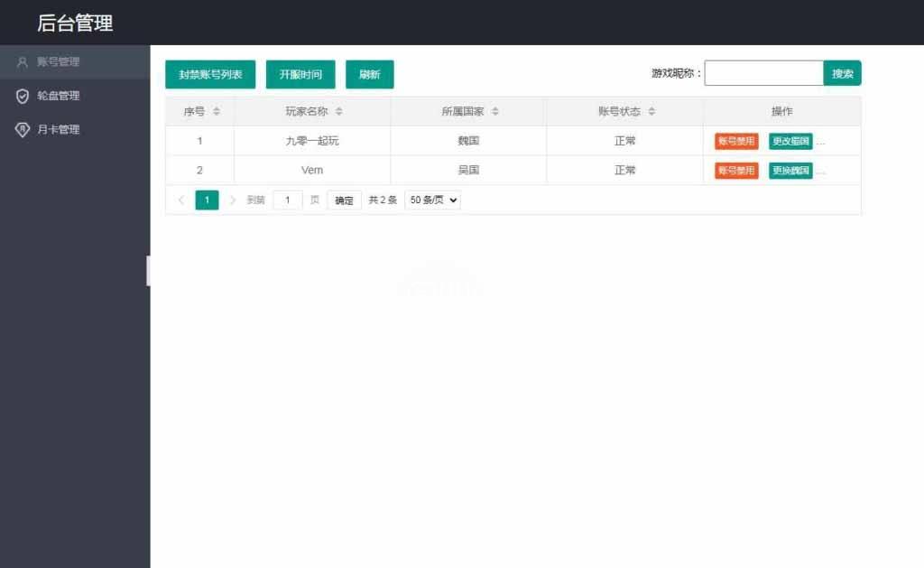Sort by the 所属国家 column arrows
The image size is (924, 568).
tap(495, 111)
